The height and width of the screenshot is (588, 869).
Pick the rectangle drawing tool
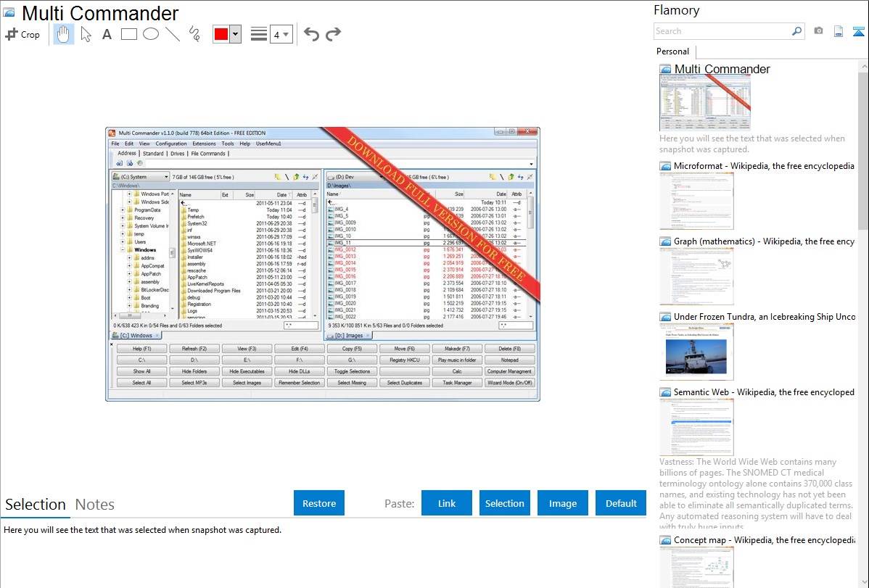128,34
